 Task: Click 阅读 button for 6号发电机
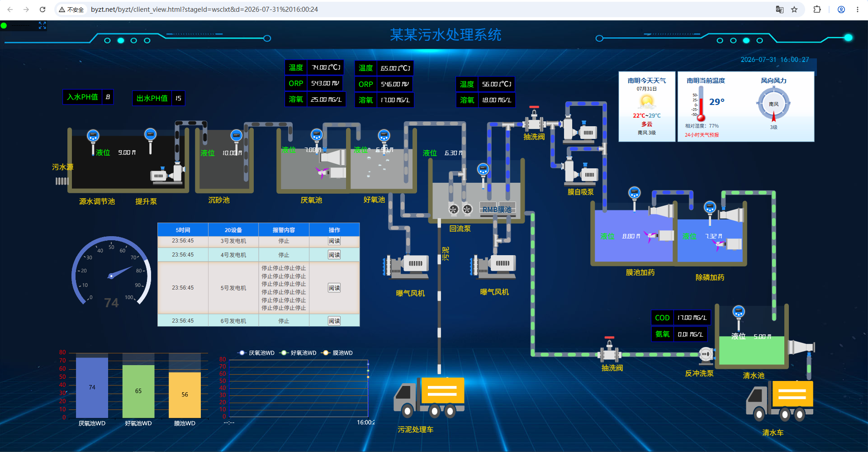click(334, 321)
